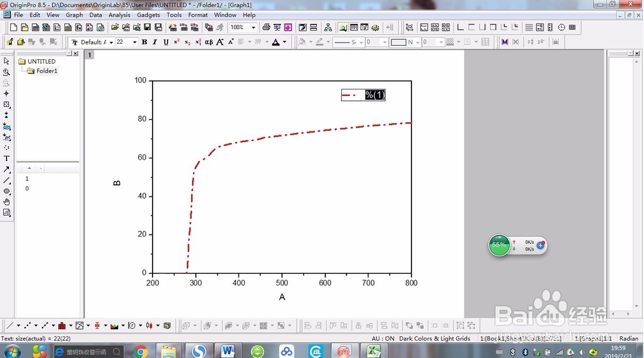
Task: Open the Format menu
Action: 198,15
